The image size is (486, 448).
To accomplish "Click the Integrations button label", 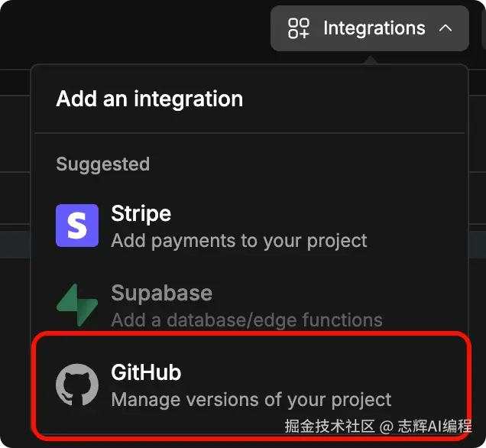I will [x=374, y=28].
